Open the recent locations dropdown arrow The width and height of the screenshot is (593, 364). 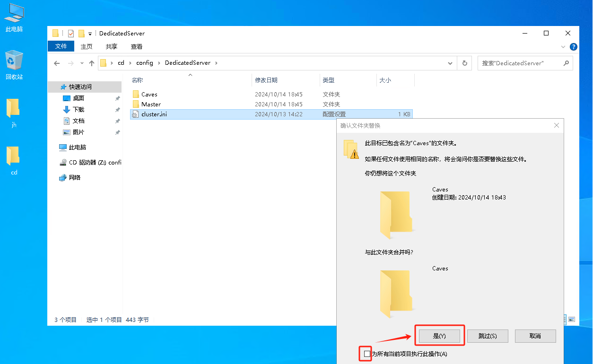point(81,63)
